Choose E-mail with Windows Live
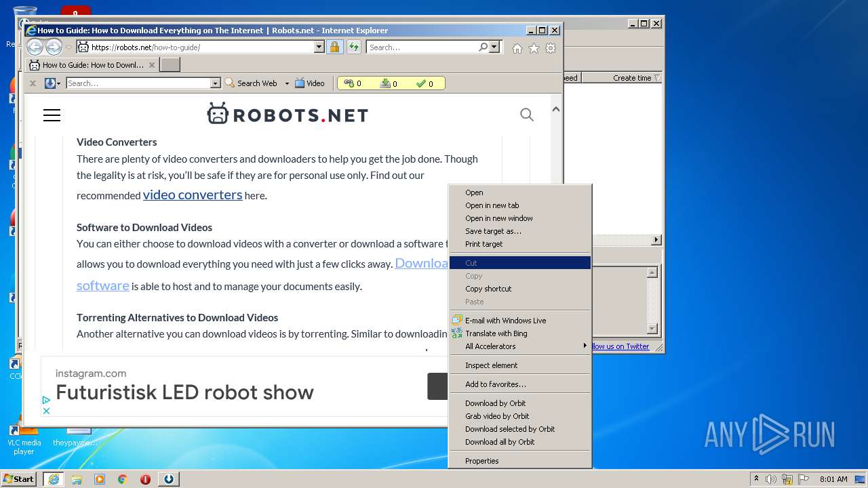The width and height of the screenshot is (868, 488). click(520, 321)
